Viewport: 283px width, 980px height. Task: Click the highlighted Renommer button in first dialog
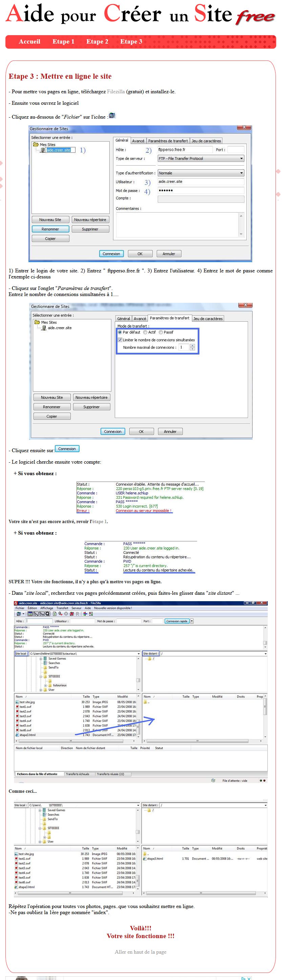50,229
